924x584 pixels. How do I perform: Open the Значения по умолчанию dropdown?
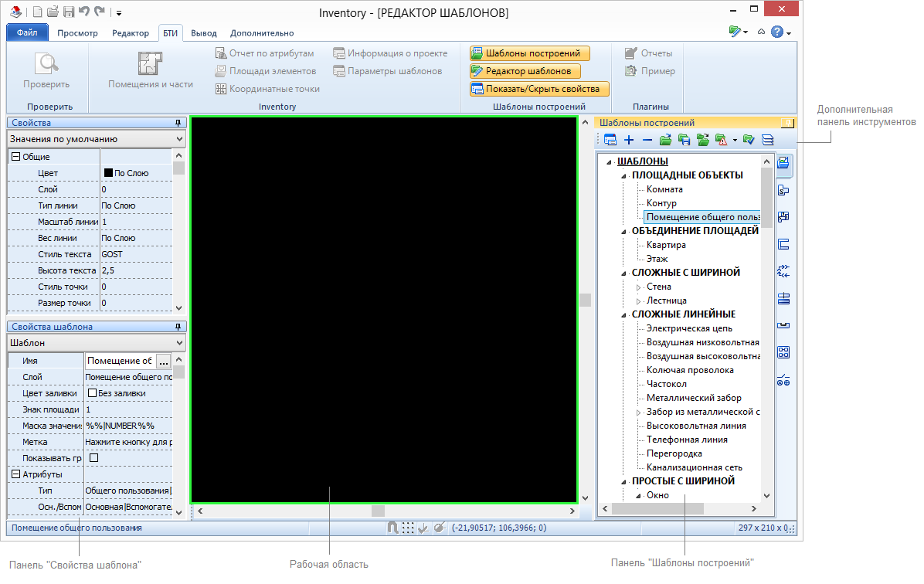point(96,139)
